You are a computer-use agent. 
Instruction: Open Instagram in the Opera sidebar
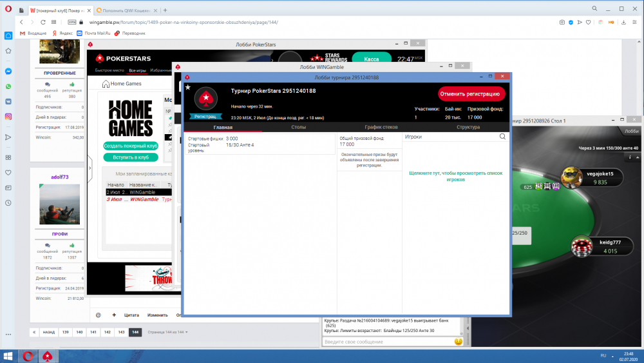click(x=8, y=117)
